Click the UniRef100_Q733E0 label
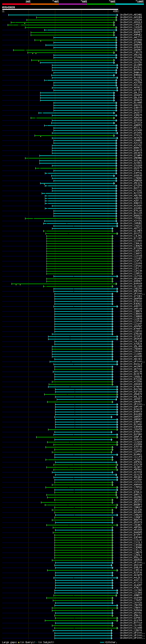This screenshot has height=644, width=146. coord(131,296)
